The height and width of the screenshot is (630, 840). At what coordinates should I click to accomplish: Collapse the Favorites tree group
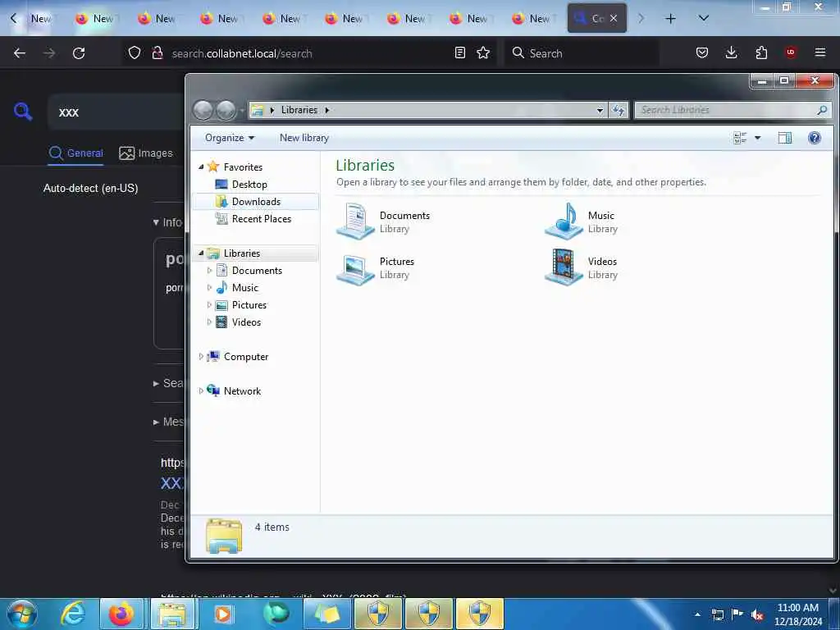(x=201, y=167)
